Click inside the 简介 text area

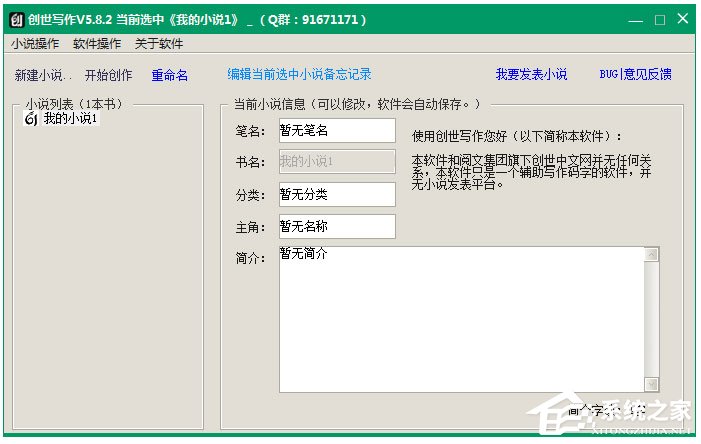[x=461, y=319]
